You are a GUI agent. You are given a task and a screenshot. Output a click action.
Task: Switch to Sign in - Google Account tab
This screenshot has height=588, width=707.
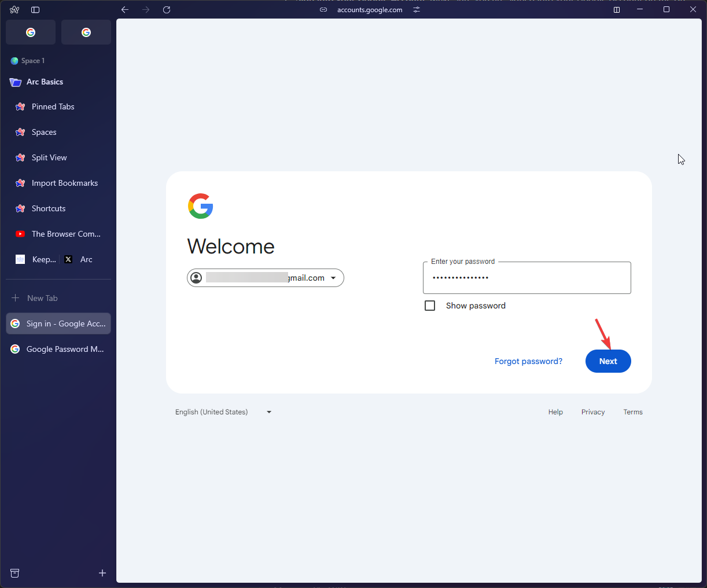pyautogui.click(x=58, y=324)
